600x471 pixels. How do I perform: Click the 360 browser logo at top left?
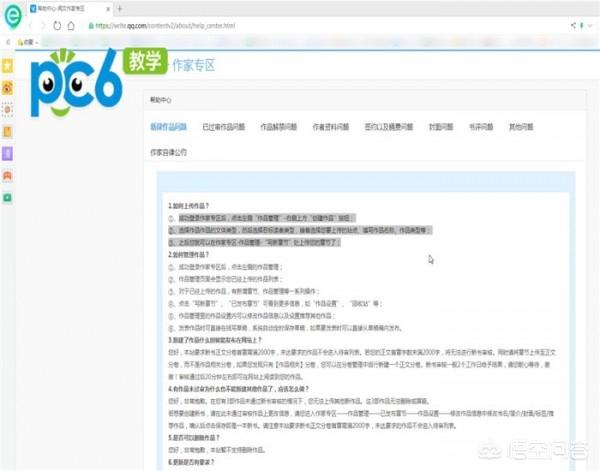(x=14, y=15)
